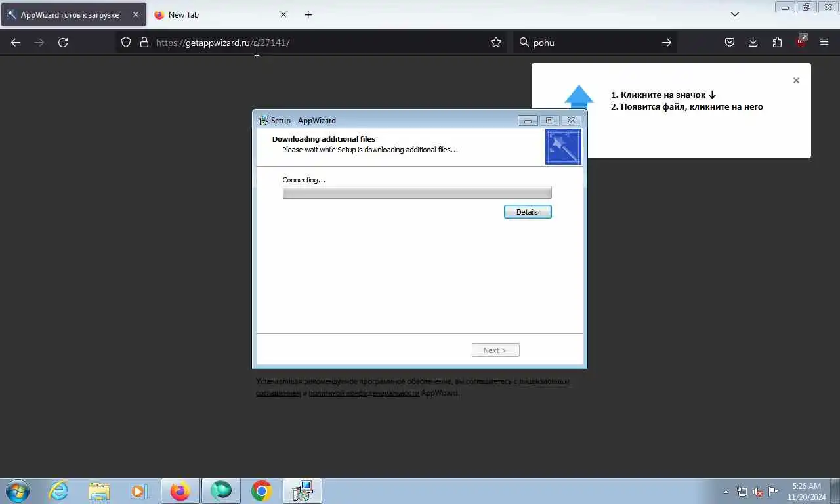Click the wizard wand image in Setup
This screenshot has width=840, height=504.
[563, 146]
